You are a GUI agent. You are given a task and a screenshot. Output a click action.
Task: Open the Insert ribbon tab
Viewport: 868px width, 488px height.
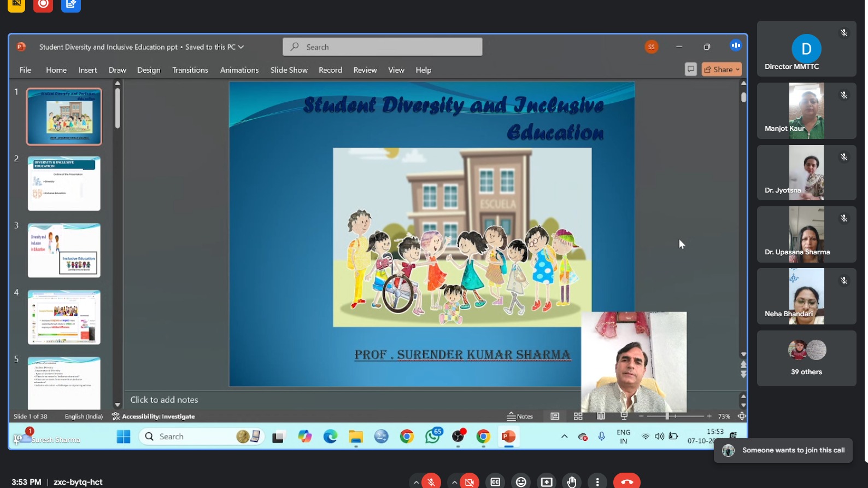pos(87,70)
